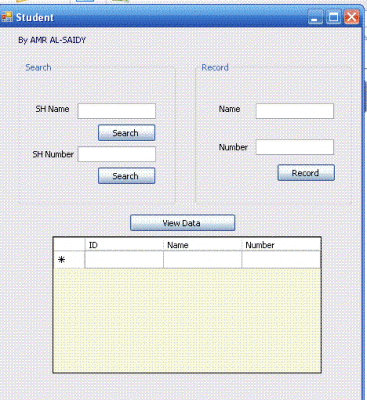Select the Search group box caption
367x400 pixels.
tap(38, 67)
